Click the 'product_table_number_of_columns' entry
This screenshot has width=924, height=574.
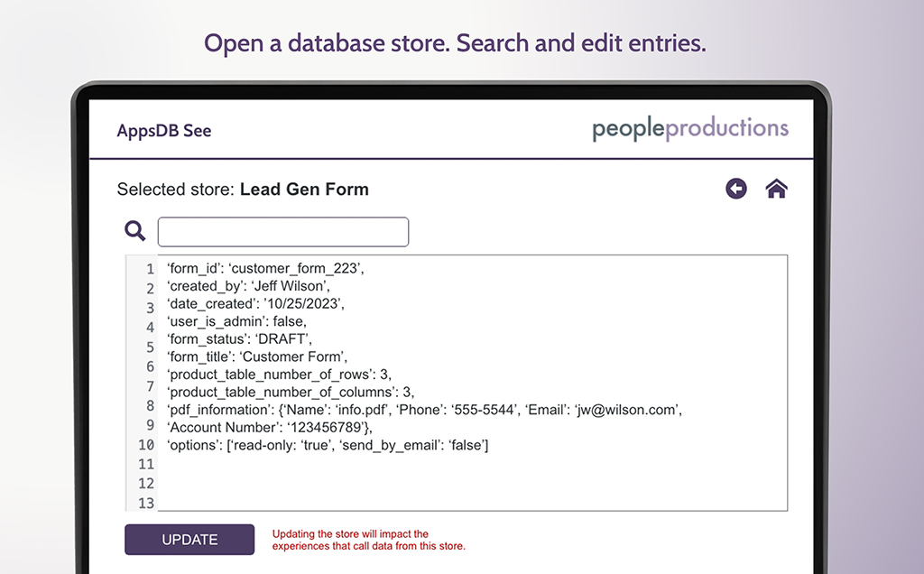[291, 392]
